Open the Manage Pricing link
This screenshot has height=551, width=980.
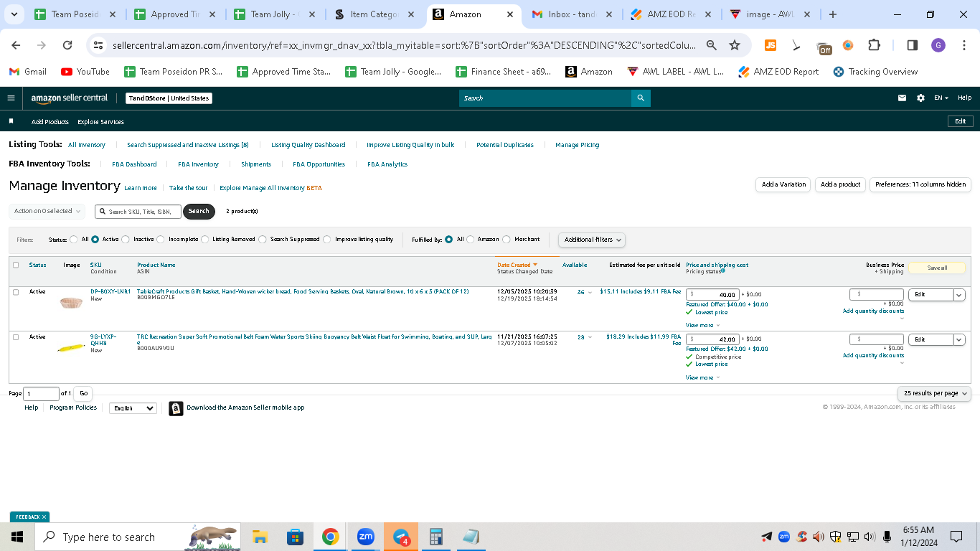[577, 145]
